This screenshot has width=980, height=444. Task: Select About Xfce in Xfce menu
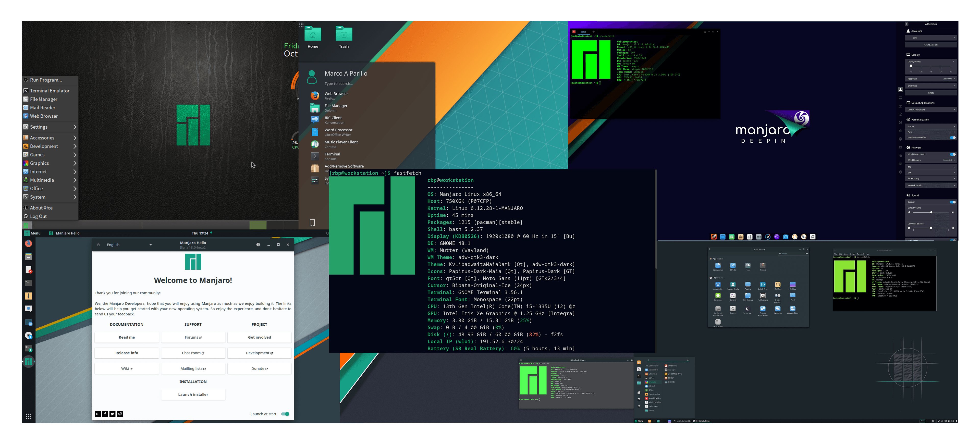point(50,208)
